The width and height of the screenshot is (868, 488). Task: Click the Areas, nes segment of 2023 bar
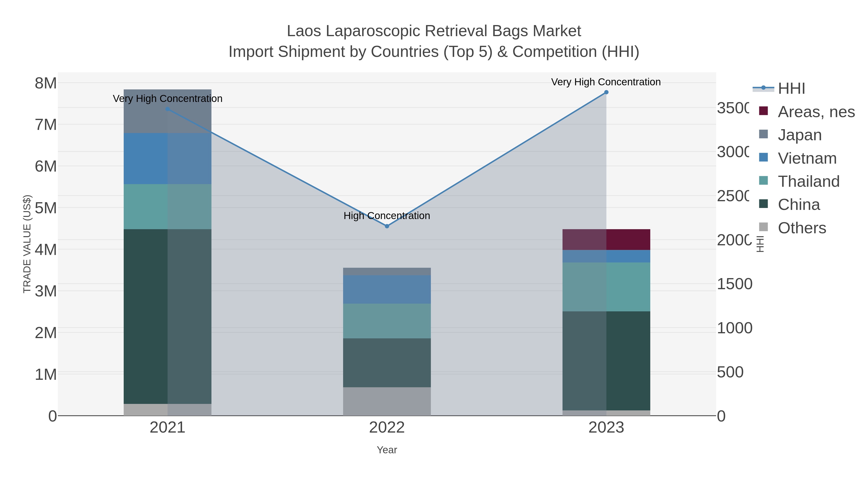pyautogui.click(x=606, y=240)
